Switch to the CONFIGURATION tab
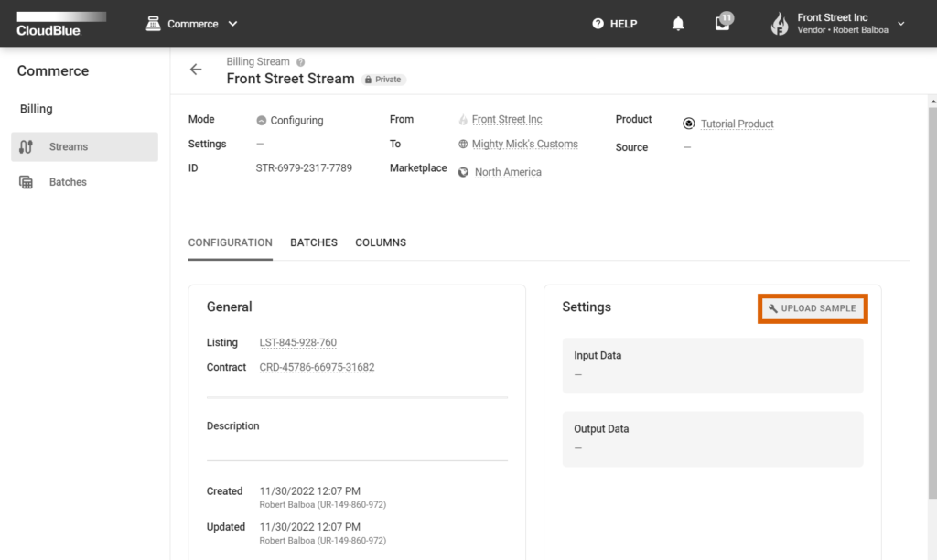 (230, 242)
